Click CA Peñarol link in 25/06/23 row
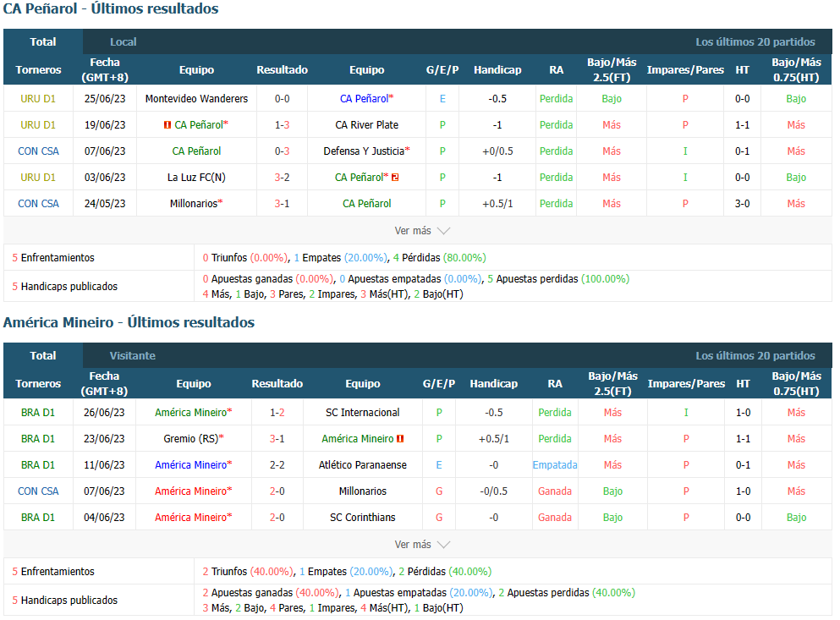The image size is (840, 620). click(x=366, y=99)
